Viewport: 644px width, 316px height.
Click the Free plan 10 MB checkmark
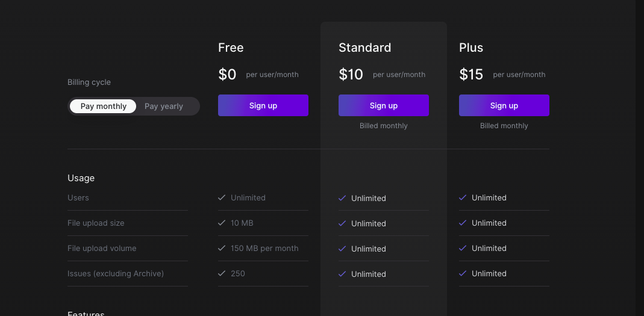[222, 223]
